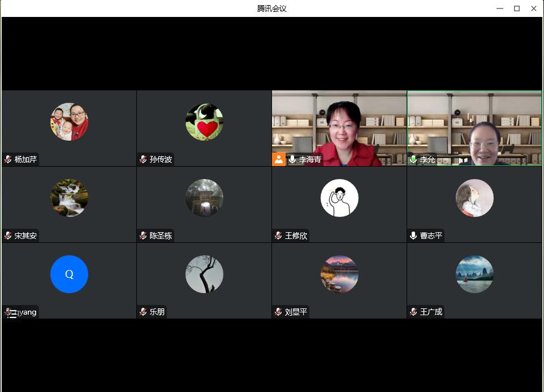The image size is (544, 392).
Task: Click the white microphone icon beside 李海青's name
Action: [292, 159]
